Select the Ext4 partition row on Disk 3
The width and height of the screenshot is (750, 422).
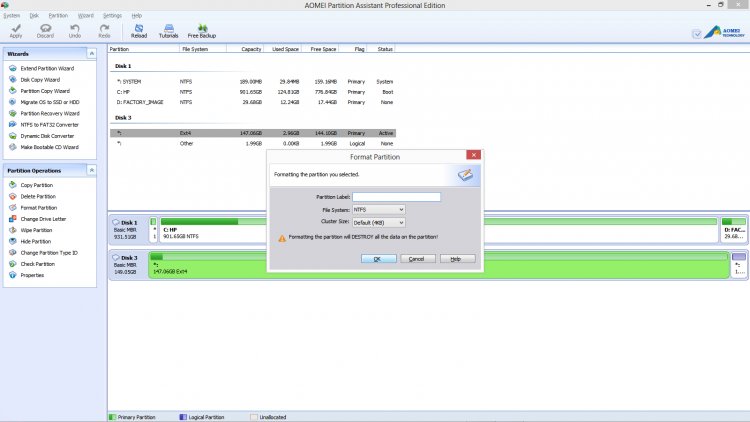pos(253,133)
